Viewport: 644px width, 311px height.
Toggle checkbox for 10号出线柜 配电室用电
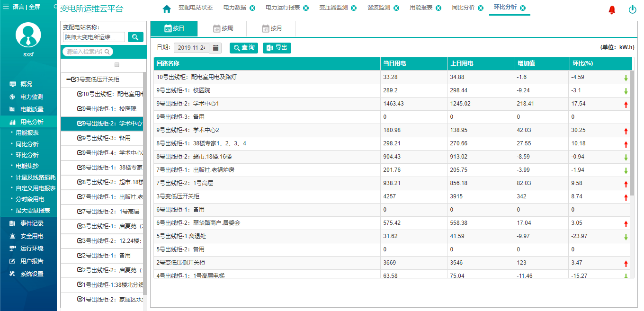[80, 94]
